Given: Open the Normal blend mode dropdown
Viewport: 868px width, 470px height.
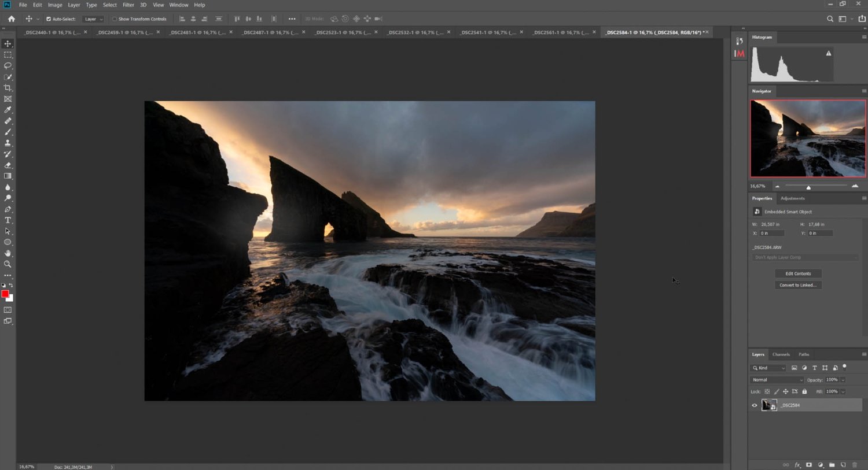Looking at the screenshot, I should pyautogui.click(x=777, y=380).
